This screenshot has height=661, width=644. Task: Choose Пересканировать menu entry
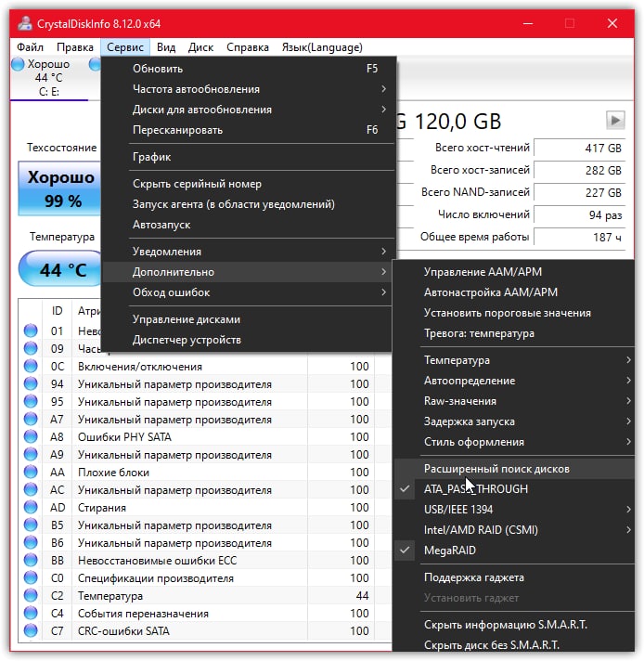248,130
